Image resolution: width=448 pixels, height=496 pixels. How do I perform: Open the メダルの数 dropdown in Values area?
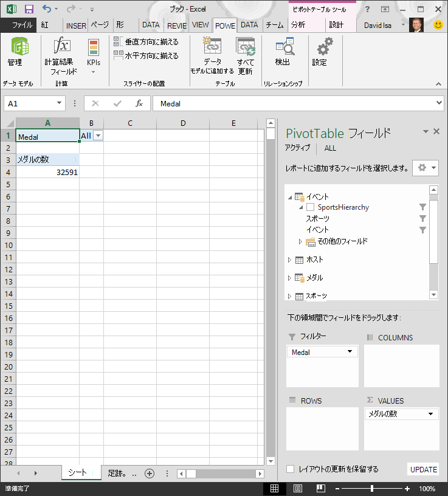(x=430, y=414)
